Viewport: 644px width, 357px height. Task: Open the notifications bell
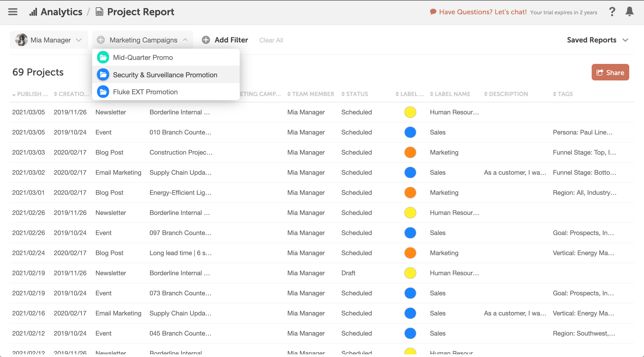click(629, 12)
